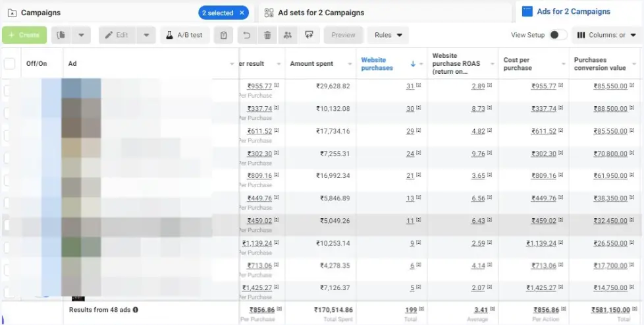Screen dimensions: 644x325
Task: Click the trash delete icon
Action: [x=267, y=35]
